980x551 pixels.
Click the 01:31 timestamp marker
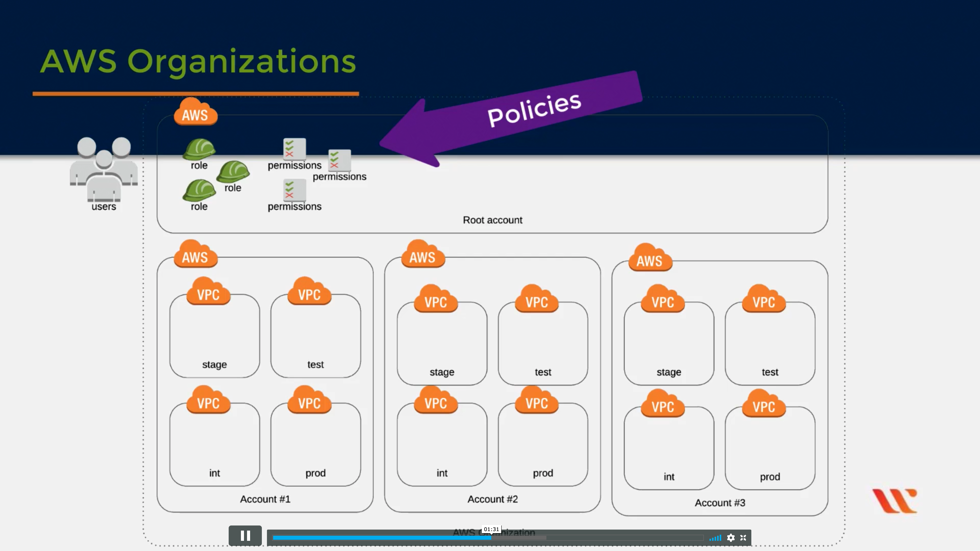click(491, 529)
